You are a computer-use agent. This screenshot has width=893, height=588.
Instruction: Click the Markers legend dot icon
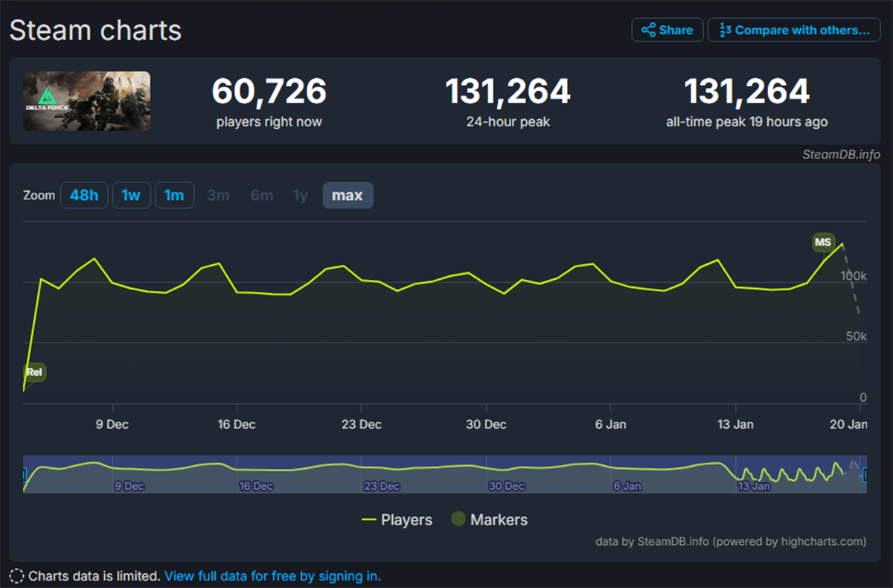pos(458,519)
